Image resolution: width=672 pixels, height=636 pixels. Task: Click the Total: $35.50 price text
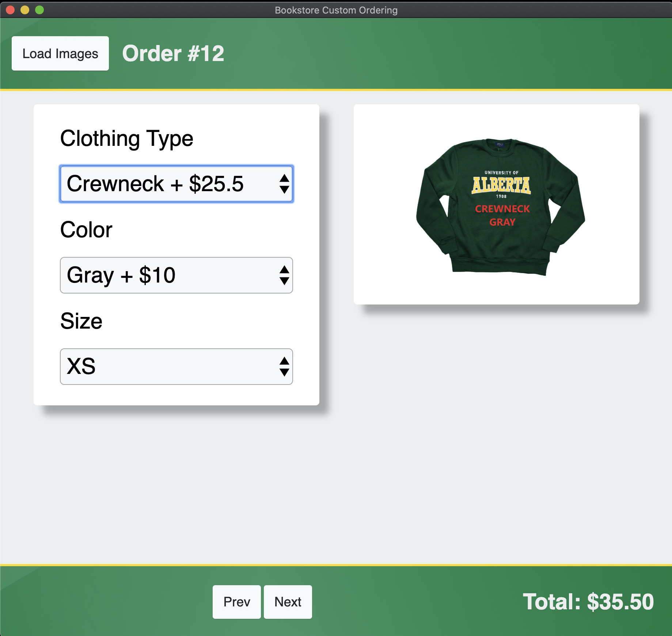coord(588,602)
